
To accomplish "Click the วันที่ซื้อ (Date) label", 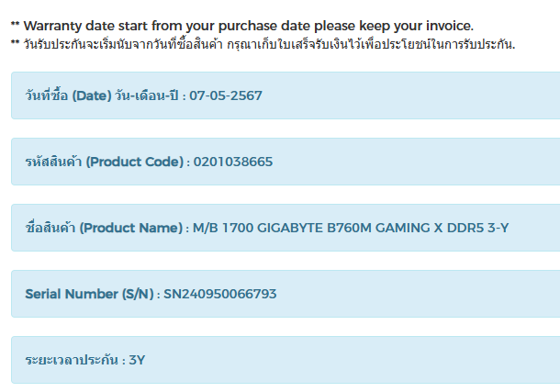I will pyautogui.click(x=70, y=95).
